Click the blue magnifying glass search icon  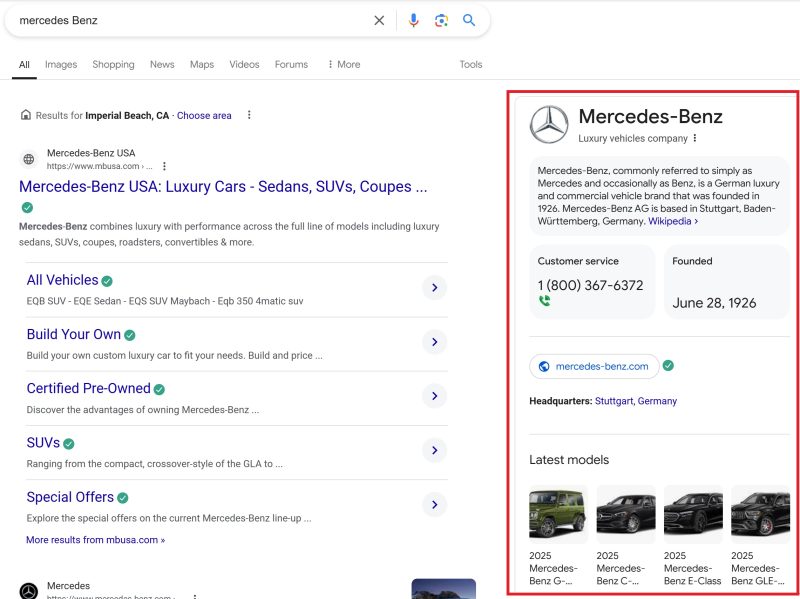[x=469, y=20]
